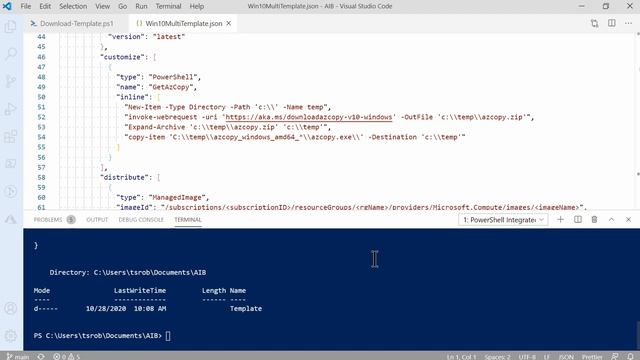Open the Run and Debug view
640x360 pixels.
[x=11, y=109]
